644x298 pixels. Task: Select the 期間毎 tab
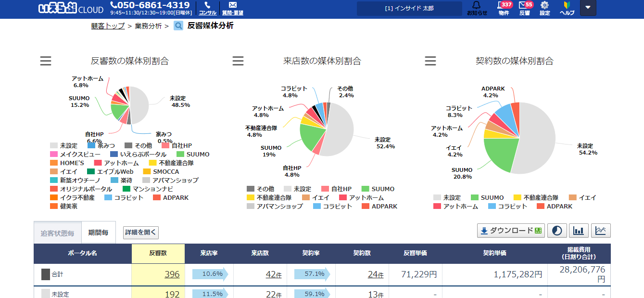click(98, 233)
